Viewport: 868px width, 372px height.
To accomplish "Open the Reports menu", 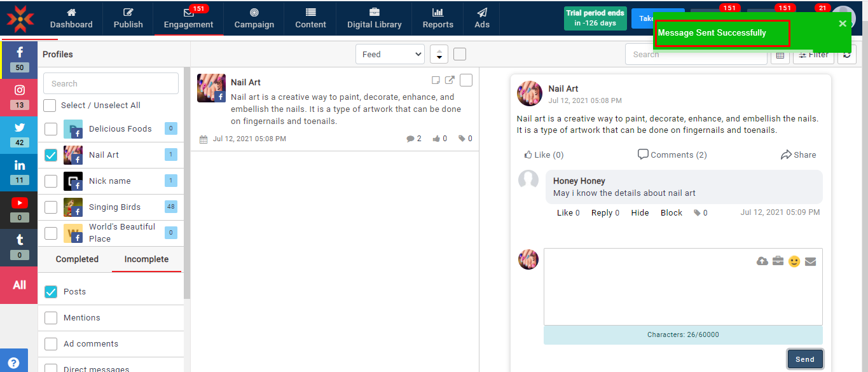I will pyautogui.click(x=437, y=18).
